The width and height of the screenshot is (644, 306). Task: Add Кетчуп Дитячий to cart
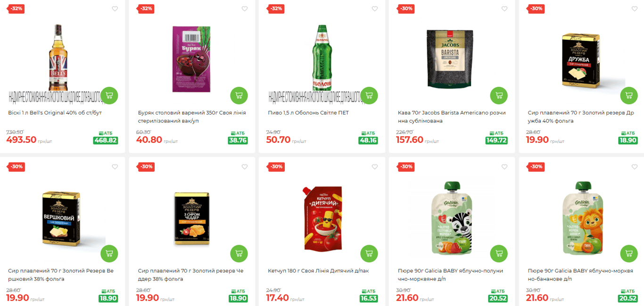369,253
